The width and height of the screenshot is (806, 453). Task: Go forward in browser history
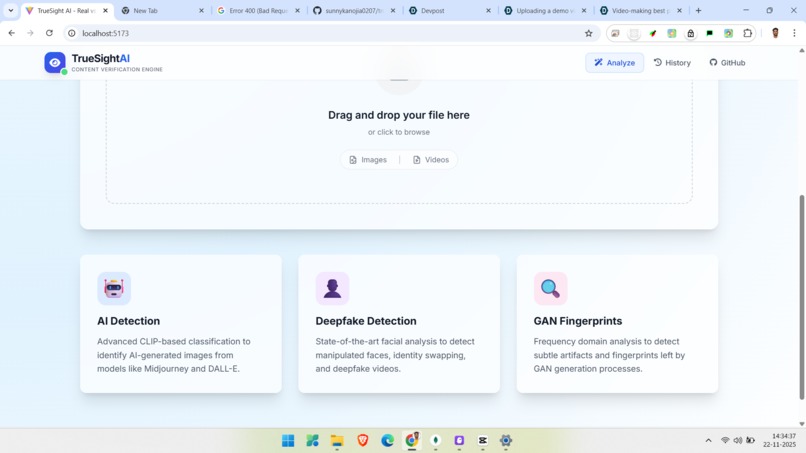click(x=30, y=33)
